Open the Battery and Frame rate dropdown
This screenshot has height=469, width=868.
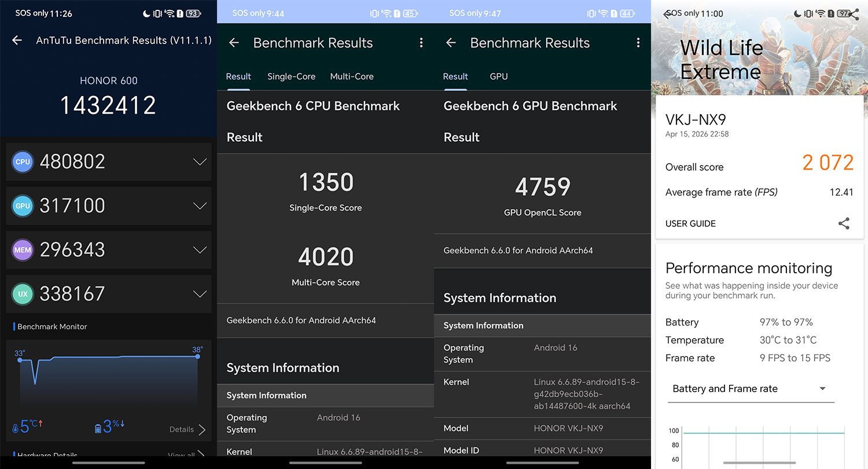point(751,389)
